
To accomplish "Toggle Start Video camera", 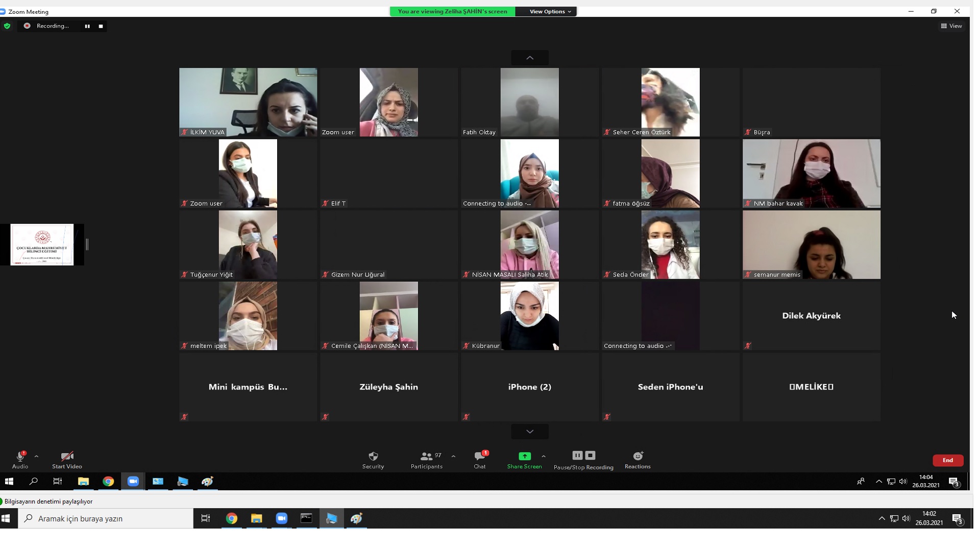I will (67, 457).
